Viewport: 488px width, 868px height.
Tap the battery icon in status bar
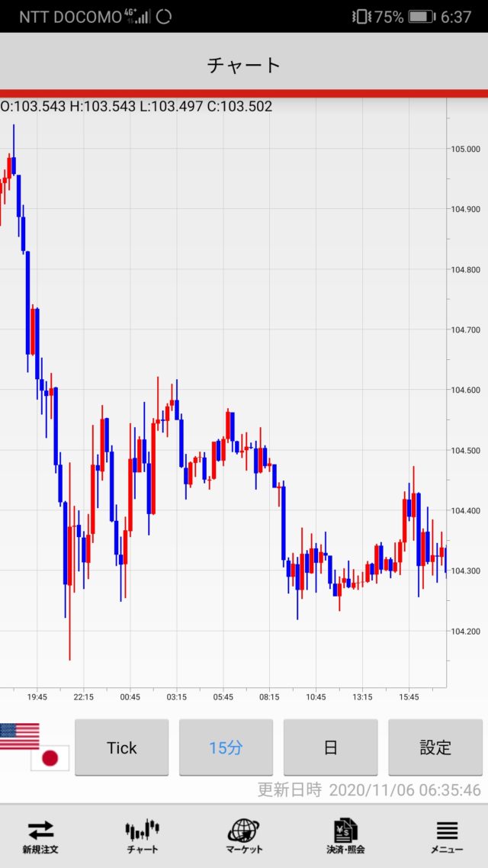(421, 16)
